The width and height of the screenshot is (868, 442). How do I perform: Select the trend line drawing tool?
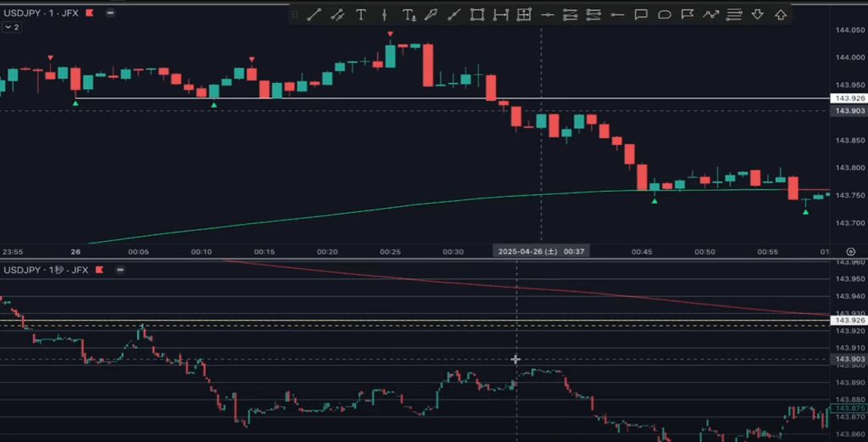(x=314, y=14)
